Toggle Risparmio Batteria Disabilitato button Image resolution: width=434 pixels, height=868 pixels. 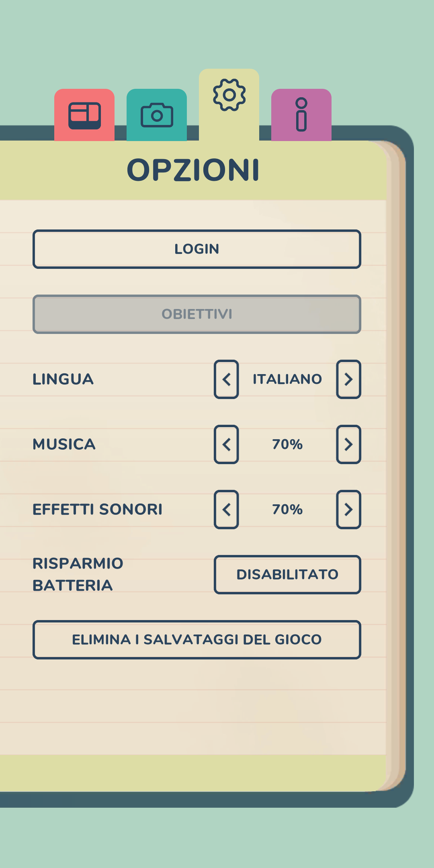[x=287, y=575]
